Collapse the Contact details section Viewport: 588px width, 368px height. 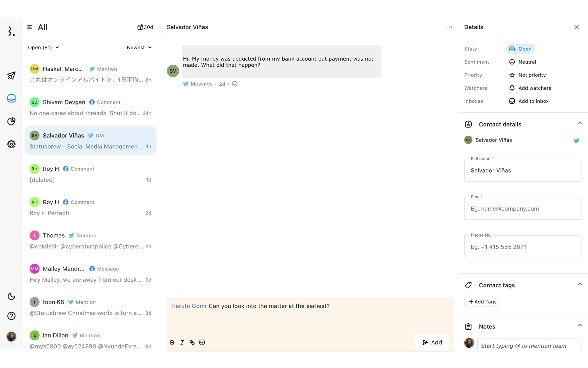pos(579,123)
